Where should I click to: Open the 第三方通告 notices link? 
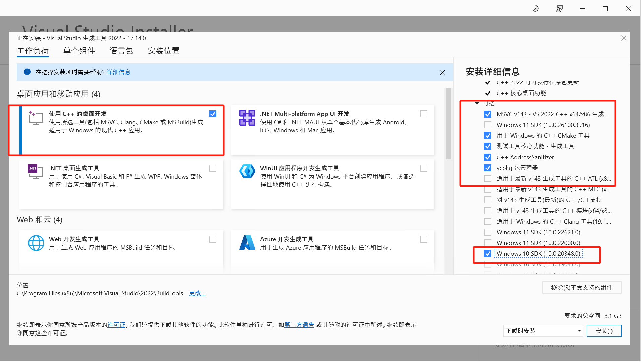pos(299,325)
